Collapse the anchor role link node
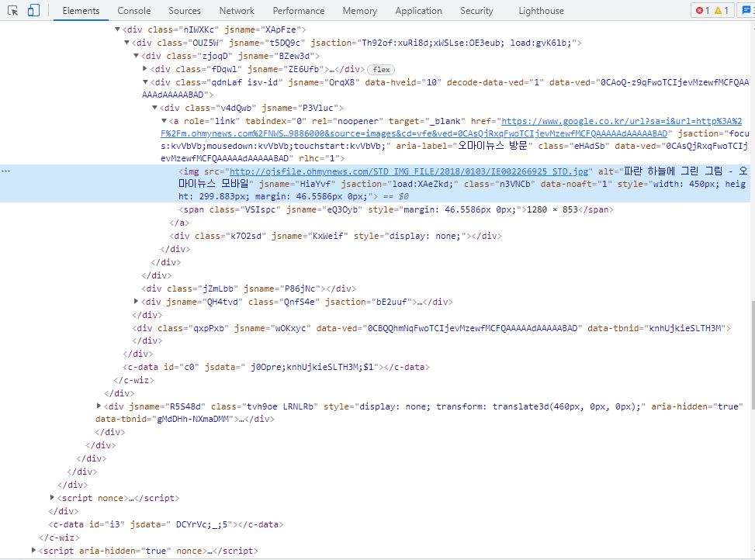Screen dimensions: 755x560 point(164,121)
